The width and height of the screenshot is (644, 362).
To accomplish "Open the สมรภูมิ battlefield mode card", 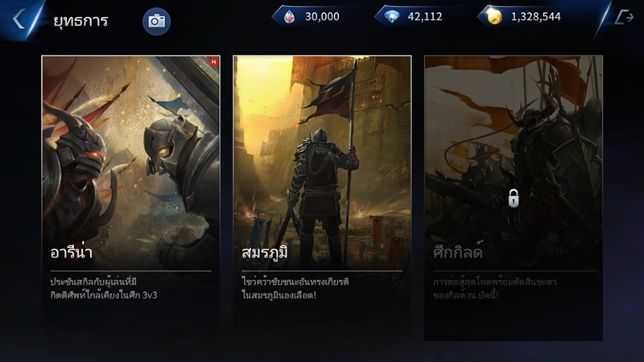I will coord(322,198).
